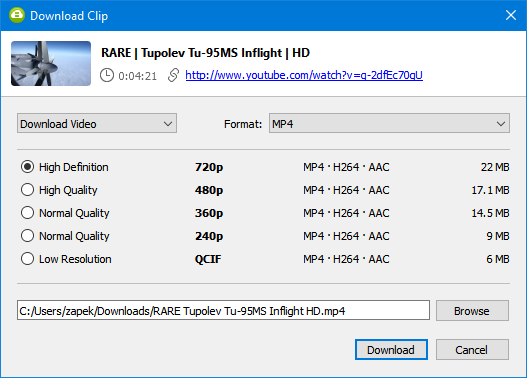The width and height of the screenshot is (527, 378).
Task: Expand the Format MP4 dropdown
Action: (x=389, y=124)
